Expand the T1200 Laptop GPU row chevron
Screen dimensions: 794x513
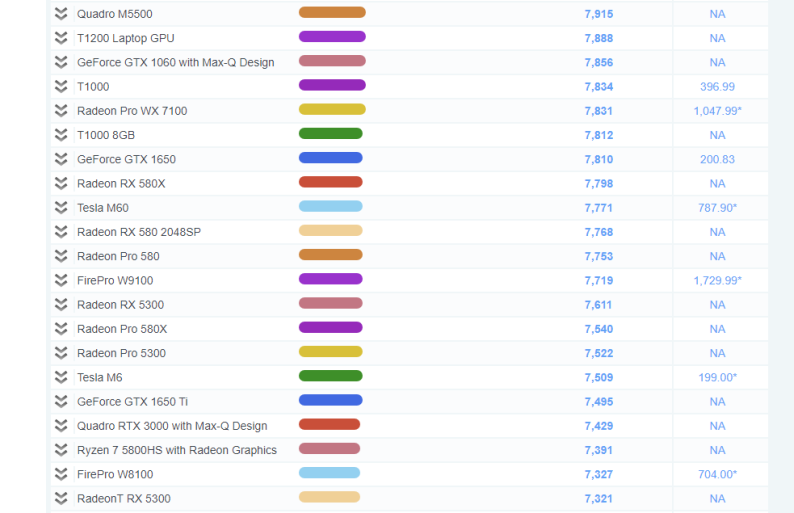point(61,38)
